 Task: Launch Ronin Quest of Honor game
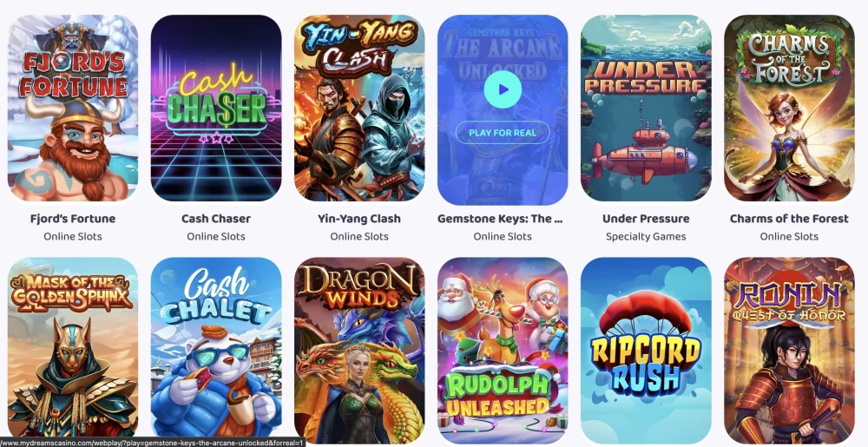tap(789, 351)
